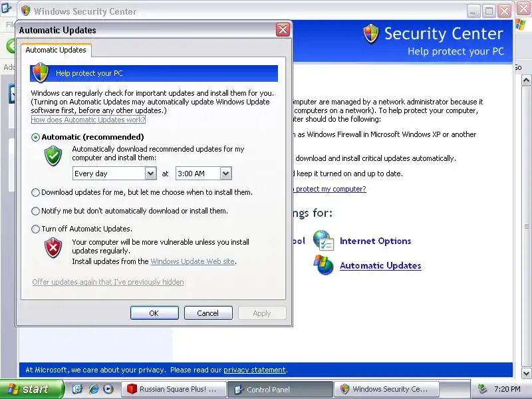Open the privacy statement link
The image size is (532, 399).
255,370
